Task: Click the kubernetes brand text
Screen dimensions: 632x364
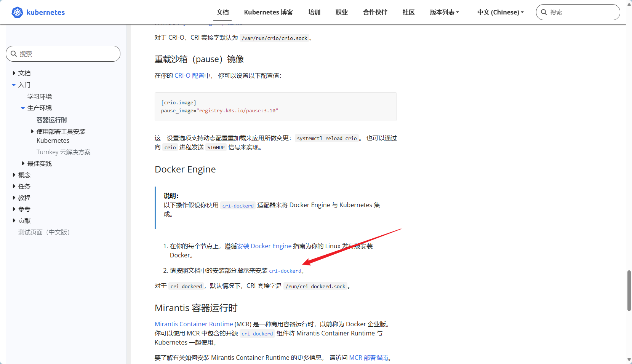Action: [46, 12]
